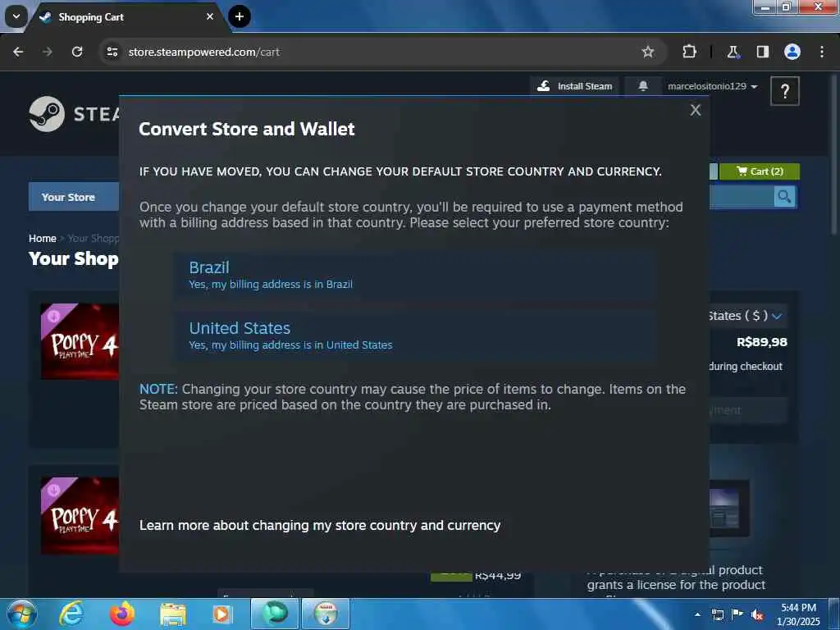Switch to green browser app on taskbar
840x630 pixels.
274,614
